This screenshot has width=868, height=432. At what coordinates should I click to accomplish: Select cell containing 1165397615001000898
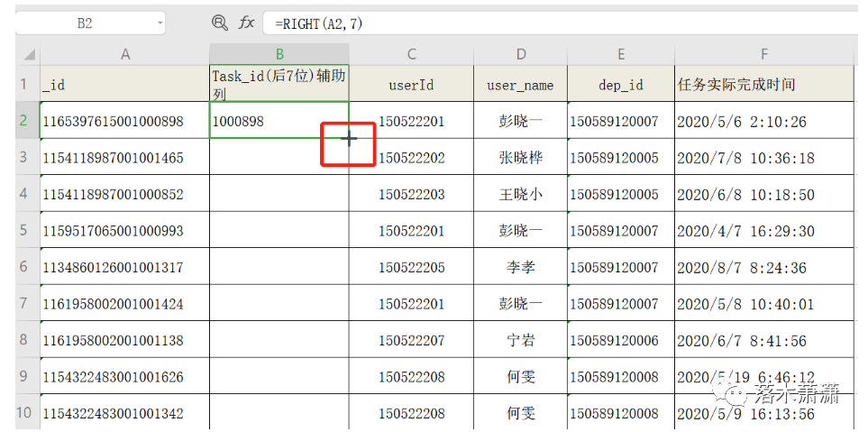coord(125,120)
